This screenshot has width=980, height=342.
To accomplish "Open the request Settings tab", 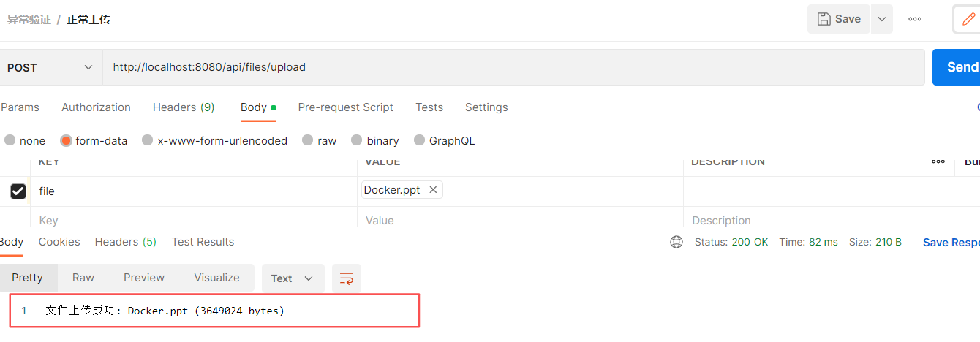I will tap(486, 107).
